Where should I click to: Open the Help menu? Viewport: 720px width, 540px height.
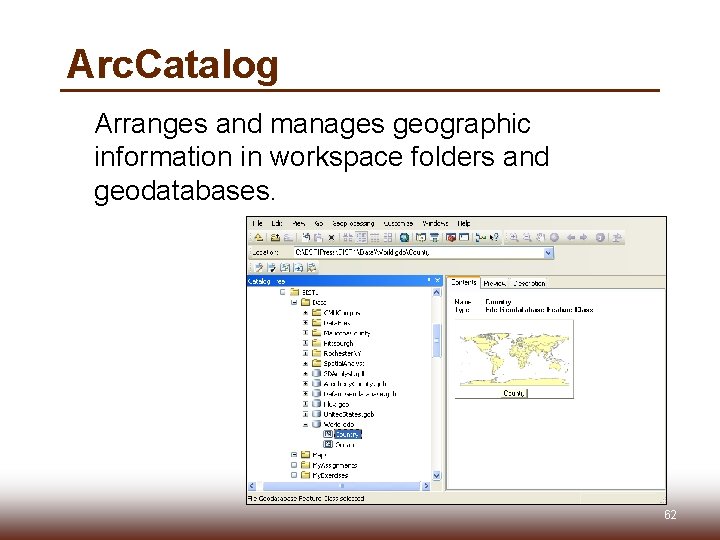pyautogui.click(x=464, y=224)
